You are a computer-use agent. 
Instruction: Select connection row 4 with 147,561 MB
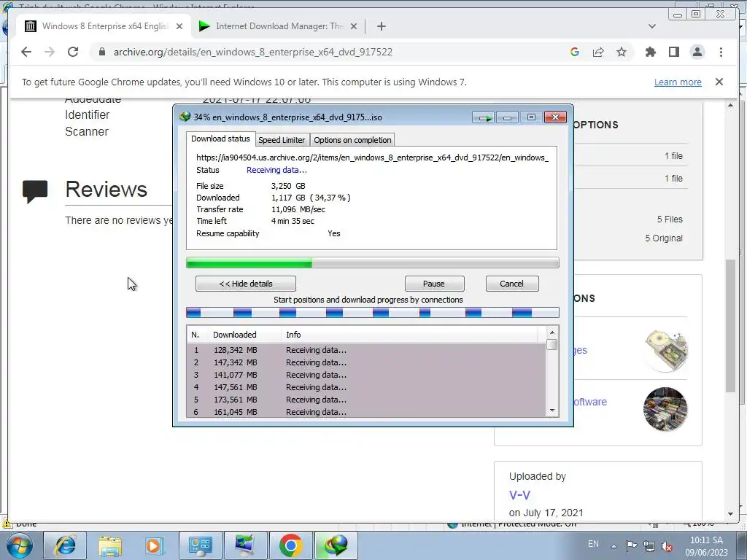366,387
